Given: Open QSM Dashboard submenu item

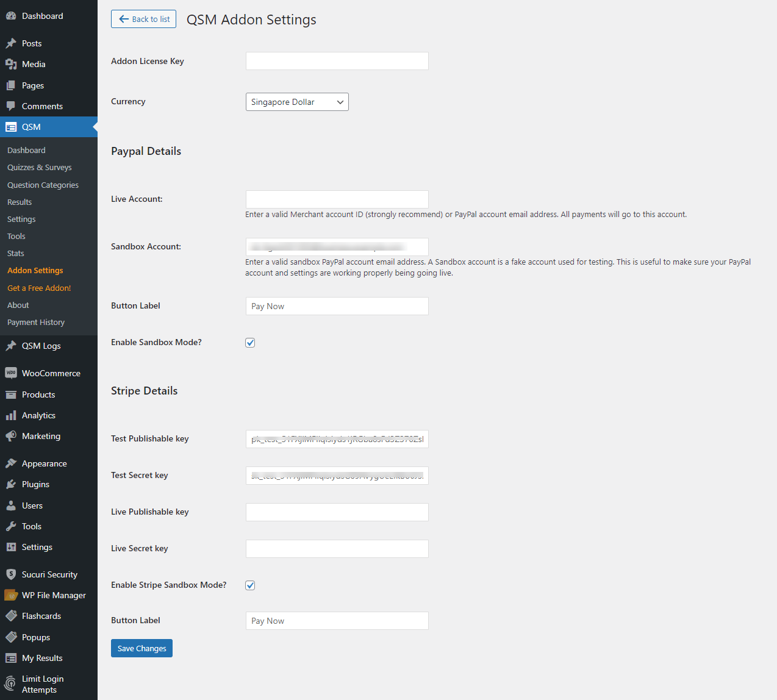Looking at the screenshot, I should click(x=26, y=150).
